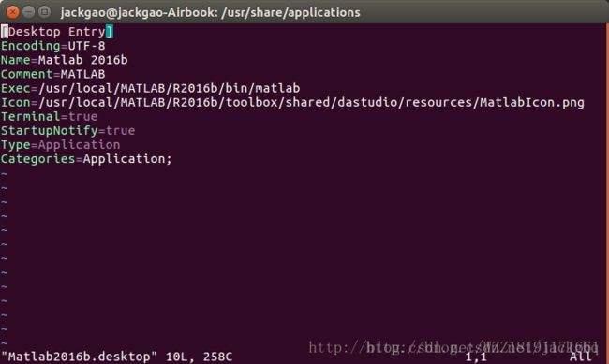
Task: Click the Type=Application line
Action: point(61,145)
